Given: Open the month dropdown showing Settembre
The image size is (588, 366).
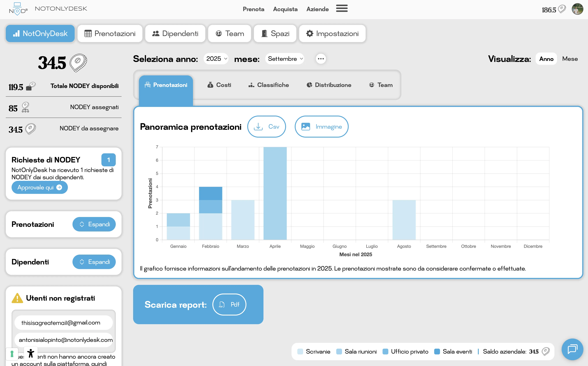Looking at the screenshot, I should [285, 59].
